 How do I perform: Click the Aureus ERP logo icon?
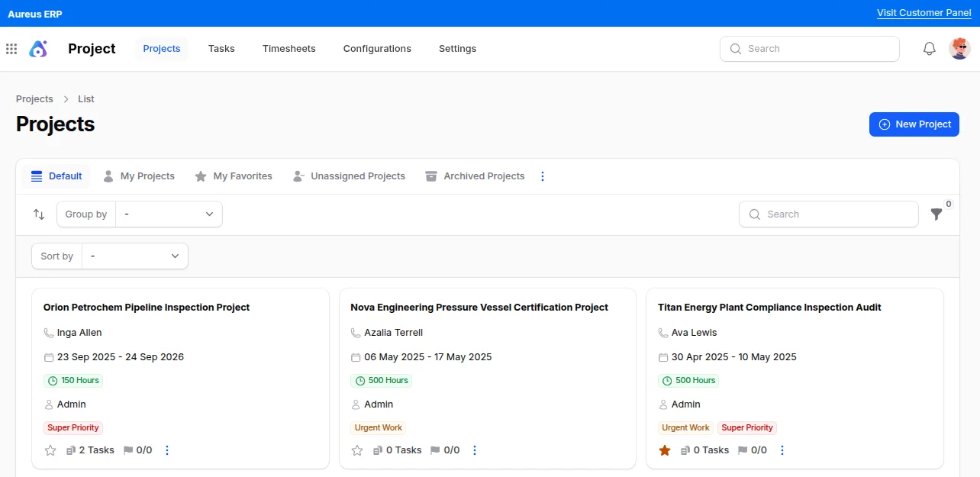click(x=38, y=49)
